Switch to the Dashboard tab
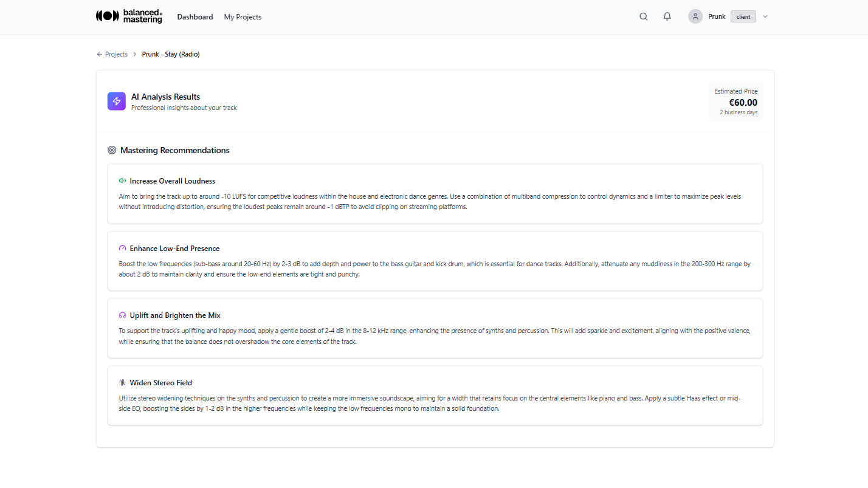Screen dimensions: 868x488 tap(195, 16)
